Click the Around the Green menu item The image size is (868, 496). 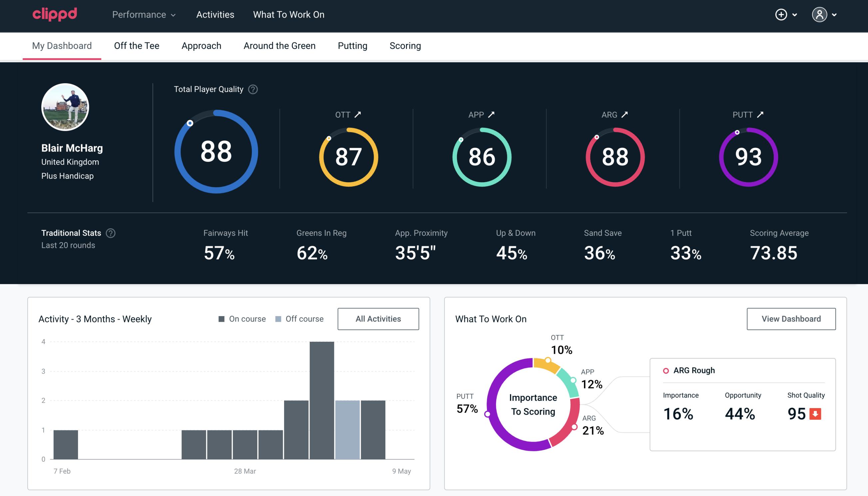coord(279,45)
